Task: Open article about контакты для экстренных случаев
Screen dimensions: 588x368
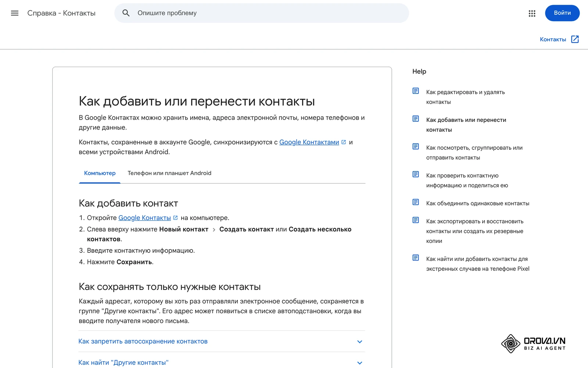Action: 478,264
